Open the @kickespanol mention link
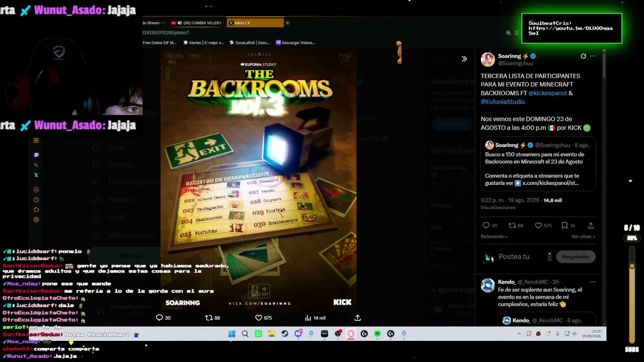The height and width of the screenshot is (362, 644). 547,93
